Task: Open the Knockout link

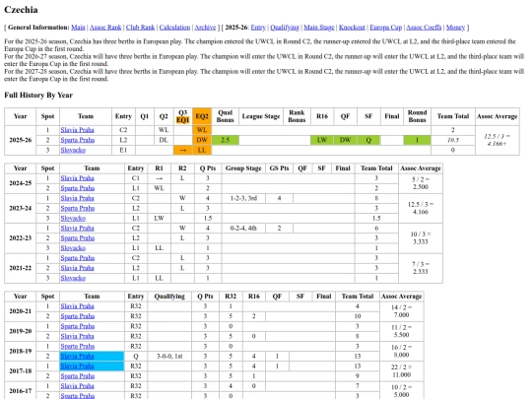Action: point(352,28)
